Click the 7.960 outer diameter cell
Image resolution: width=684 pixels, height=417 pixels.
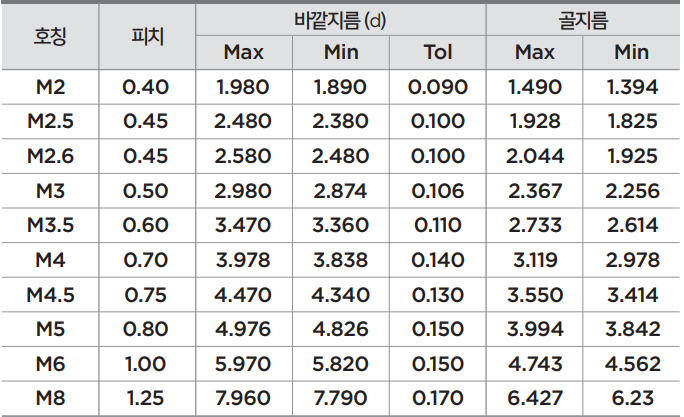[x=243, y=398]
